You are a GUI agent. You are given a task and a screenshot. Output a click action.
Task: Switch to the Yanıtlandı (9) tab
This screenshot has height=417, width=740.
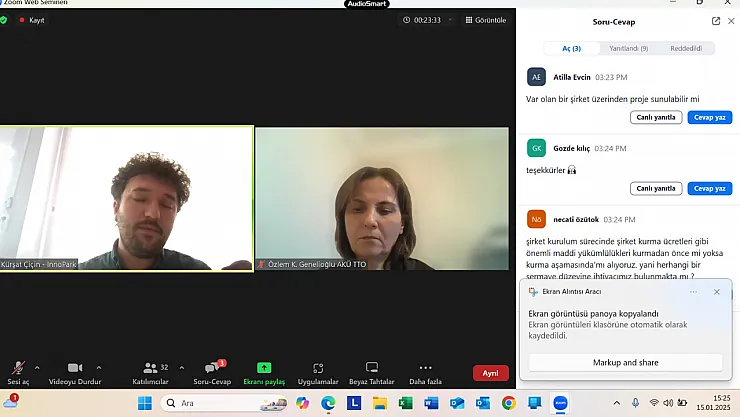tap(629, 48)
